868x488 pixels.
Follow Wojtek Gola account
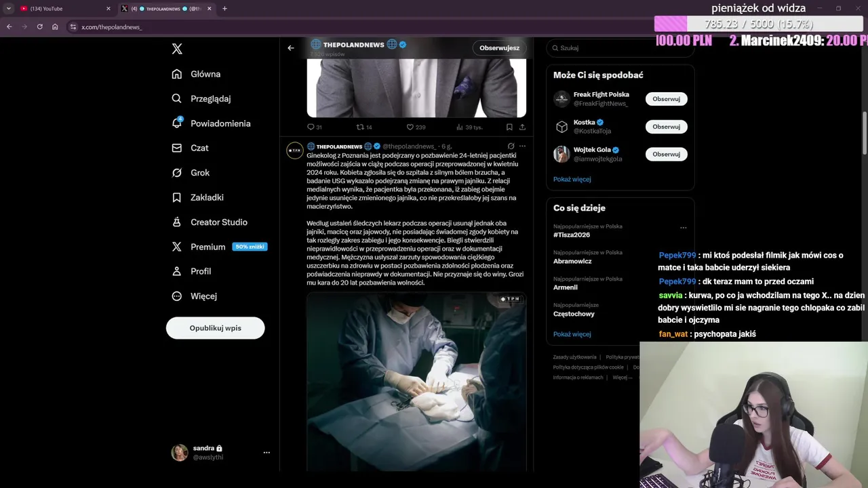click(x=666, y=154)
